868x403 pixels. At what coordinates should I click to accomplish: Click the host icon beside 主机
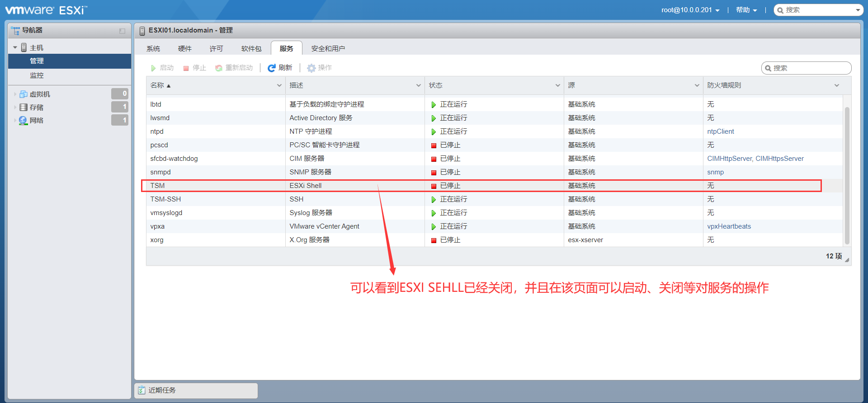click(24, 47)
